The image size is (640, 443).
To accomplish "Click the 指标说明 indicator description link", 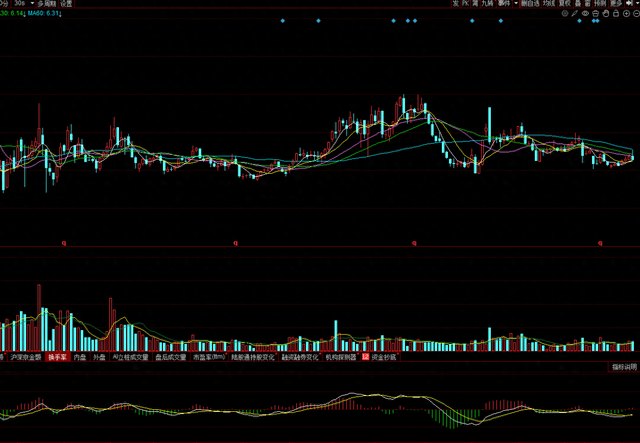I will (x=622, y=368).
